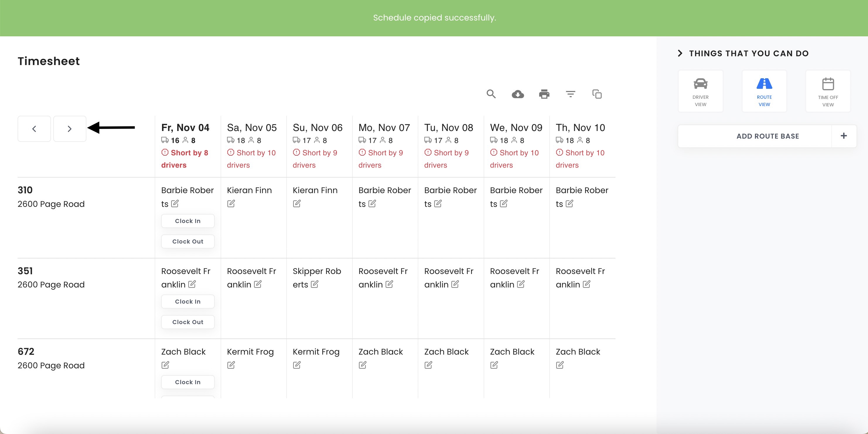
Task: Edit Skipper Roberts assignment on Su, Nov 06
Action: click(x=314, y=284)
